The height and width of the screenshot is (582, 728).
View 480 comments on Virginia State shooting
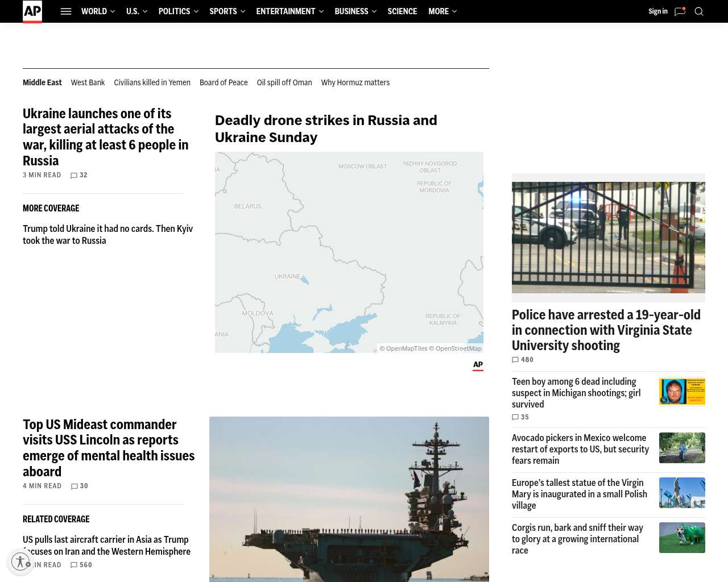(x=523, y=360)
